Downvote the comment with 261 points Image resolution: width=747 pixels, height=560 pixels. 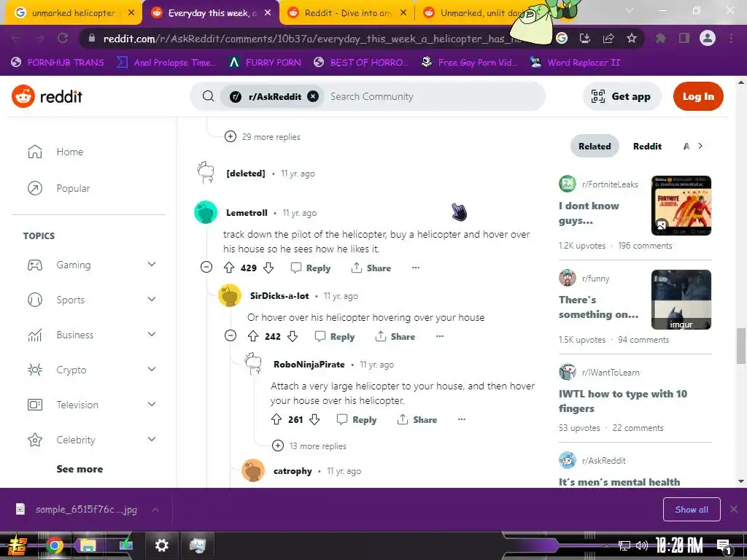pos(314,419)
